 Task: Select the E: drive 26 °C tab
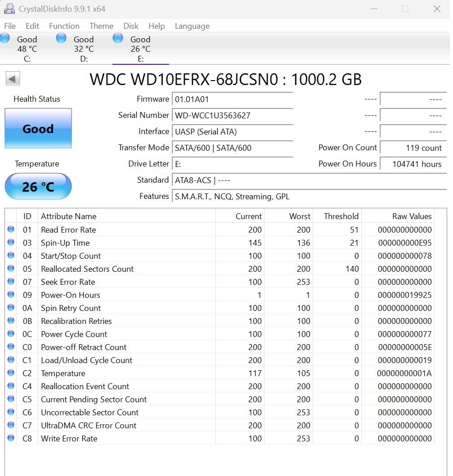point(140,49)
